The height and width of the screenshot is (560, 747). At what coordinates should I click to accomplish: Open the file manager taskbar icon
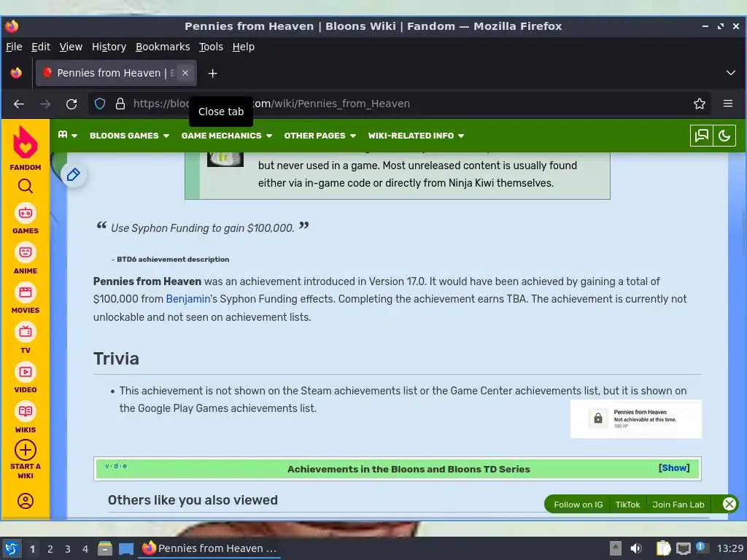click(105, 548)
